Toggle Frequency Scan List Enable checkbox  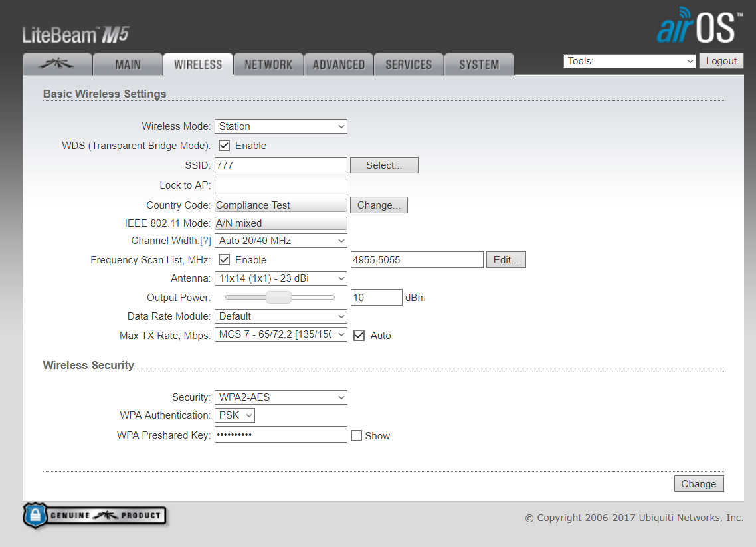(x=224, y=259)
